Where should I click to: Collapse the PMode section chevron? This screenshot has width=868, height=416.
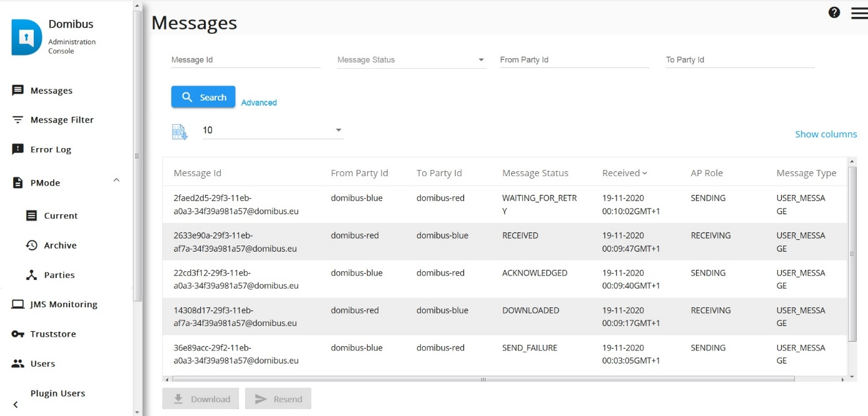(x=116, y=181)
